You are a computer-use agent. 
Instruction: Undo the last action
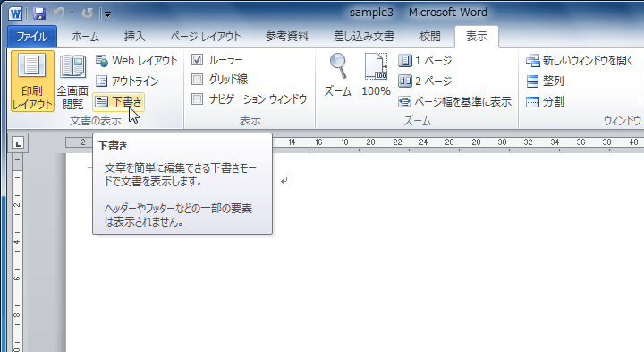coord(59,13)
